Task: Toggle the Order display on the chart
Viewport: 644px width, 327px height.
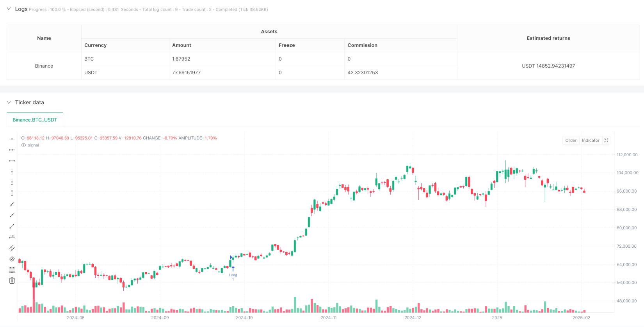Action: pos(571,140)
